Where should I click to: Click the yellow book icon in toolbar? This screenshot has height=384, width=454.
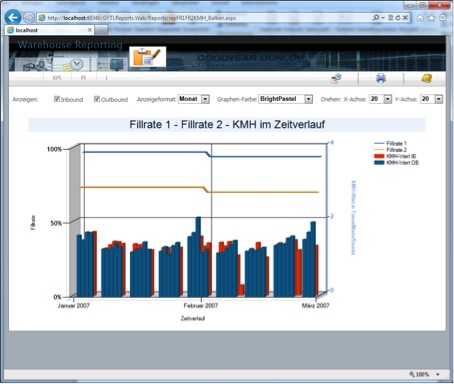click(x=427, y=78)
